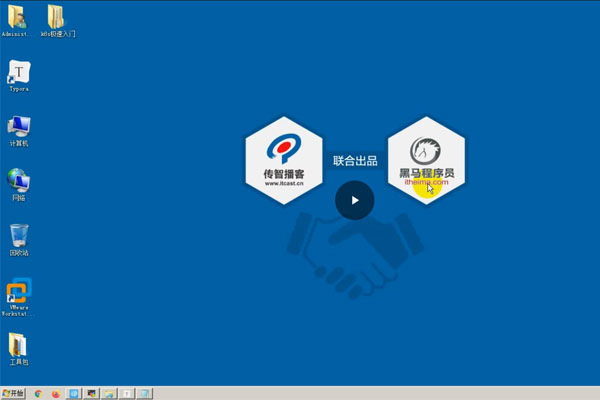The height and width of the screenshot is (400, 600).
Task: Launch VMware Workstation shortcut
Action: click(x=18, y=292)
